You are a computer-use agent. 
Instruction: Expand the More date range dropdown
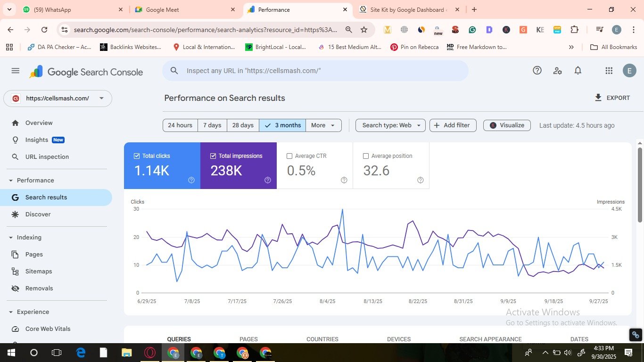coord(323,125)
